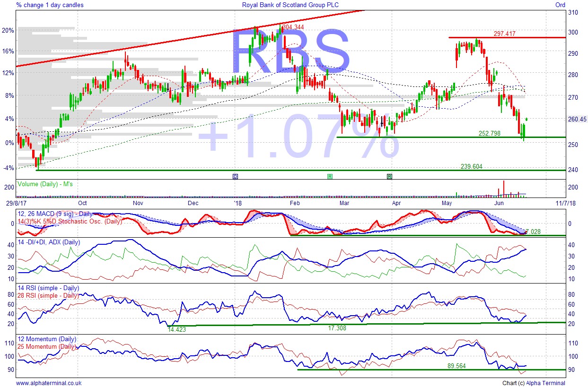Click the 'Dec' month axis label
The width and height of the screenshot is (588, 387).
point(193,203)
